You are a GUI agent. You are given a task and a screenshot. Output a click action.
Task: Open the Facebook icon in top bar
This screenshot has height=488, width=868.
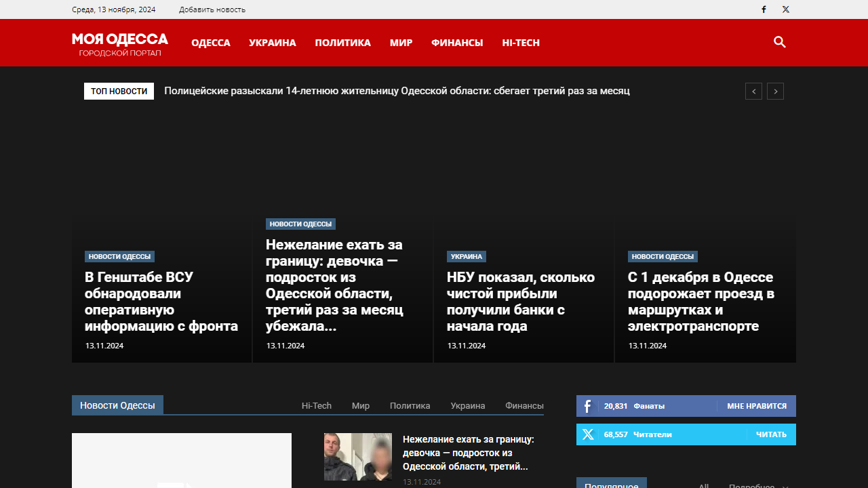coord(764,9)
